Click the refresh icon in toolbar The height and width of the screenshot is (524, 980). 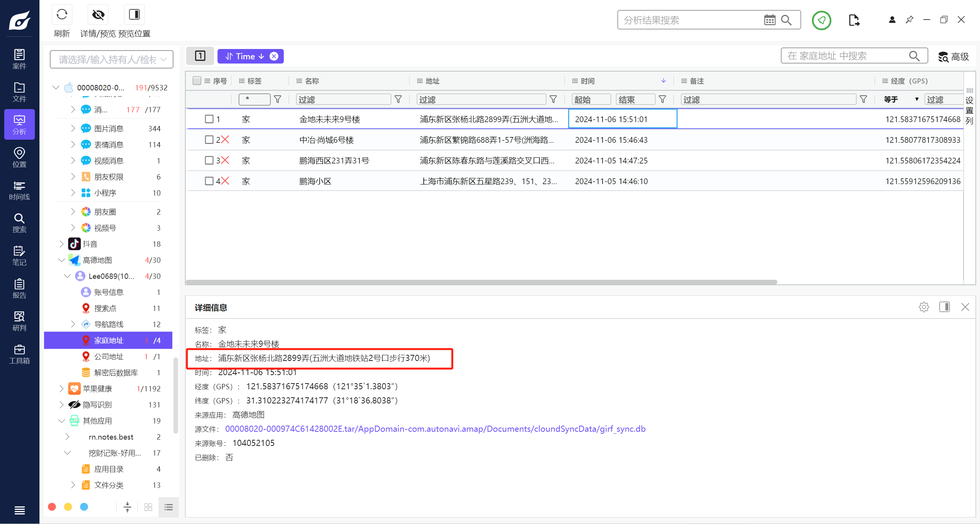click(62, 15)
